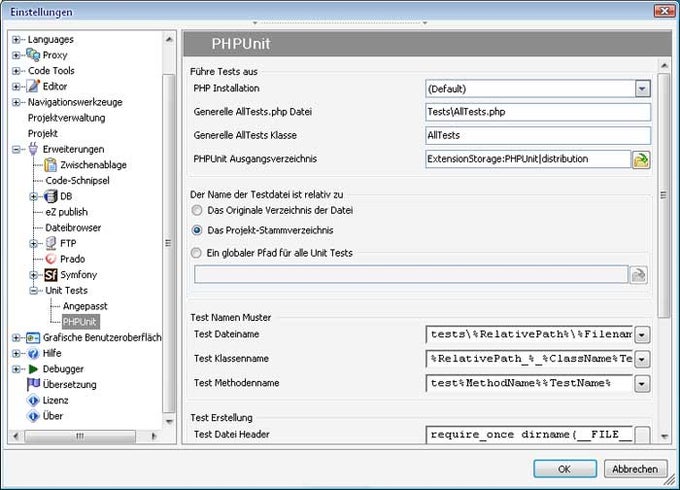Click the Erweiterungen plug icon
Viewport: 680px width, 490px height.
(33, 149)
